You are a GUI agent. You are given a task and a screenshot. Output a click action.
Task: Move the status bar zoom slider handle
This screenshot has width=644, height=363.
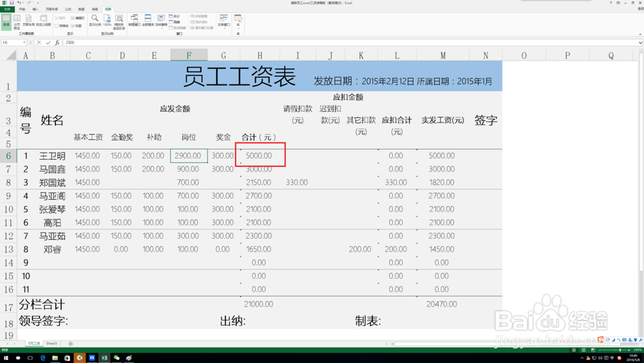(620, 350)
